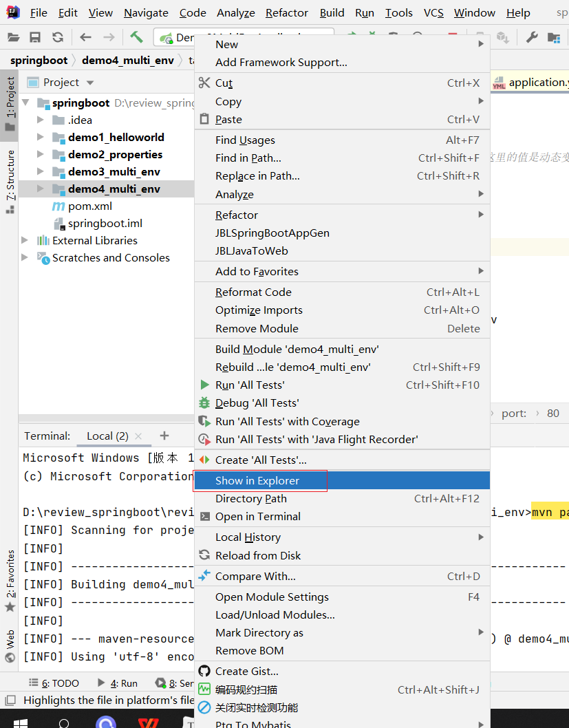Expand the demo1_helloworld module folder
This screenshot has height=728, width=569.
(x=41, y=138)
